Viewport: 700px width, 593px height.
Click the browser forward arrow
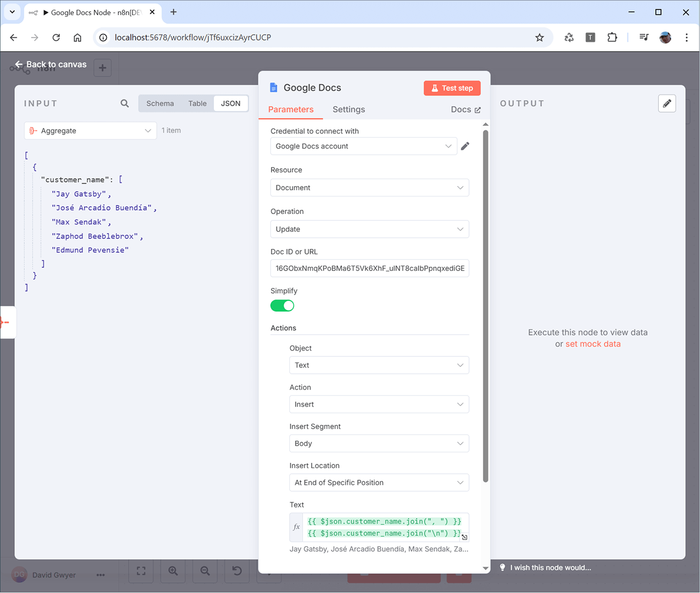point(35,37)
